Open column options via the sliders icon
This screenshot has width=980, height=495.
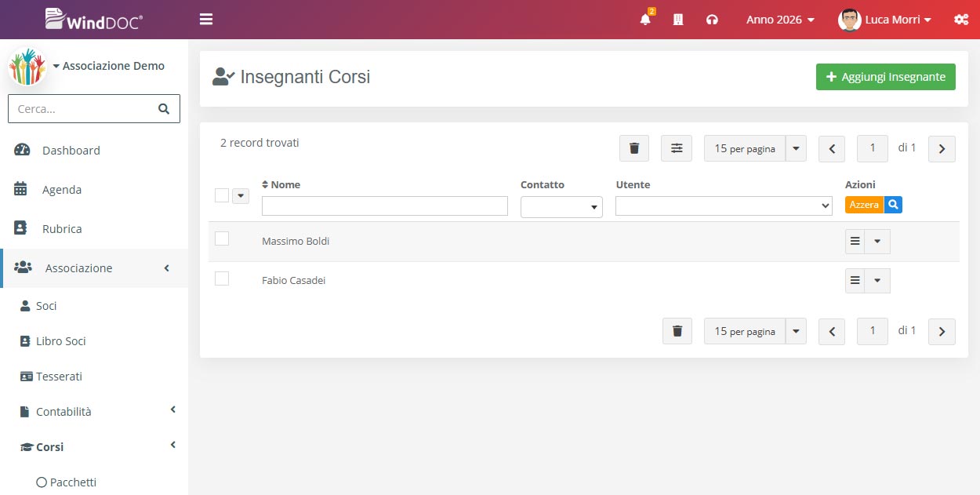coord(676,147)
